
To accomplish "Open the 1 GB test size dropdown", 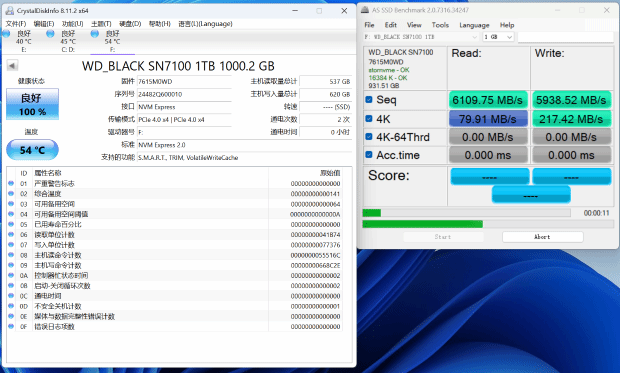I will [x=498, y=37].
